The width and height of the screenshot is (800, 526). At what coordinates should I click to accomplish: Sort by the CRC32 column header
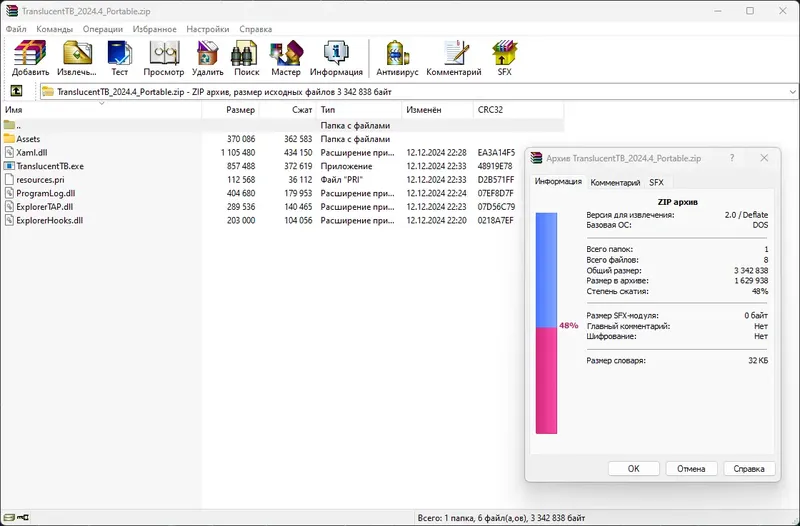[518, 110]
